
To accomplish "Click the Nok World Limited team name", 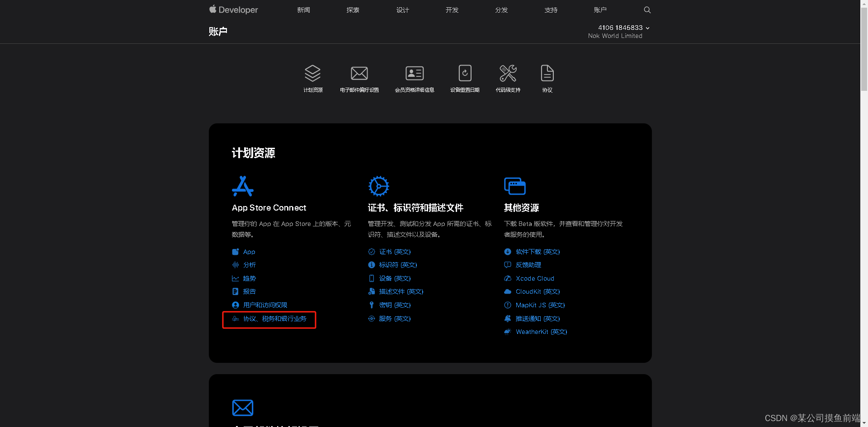I will [615, 36].
